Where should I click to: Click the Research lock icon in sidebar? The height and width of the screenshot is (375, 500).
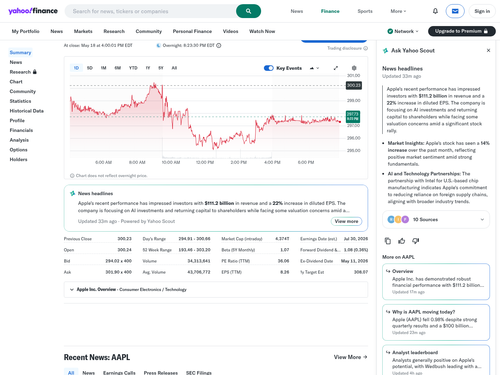(35, 72)
